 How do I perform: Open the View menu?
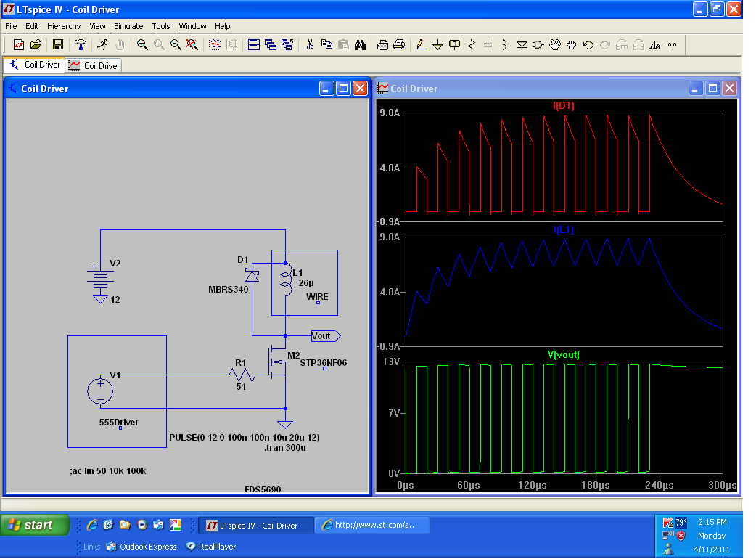click(x=97, y=26)
